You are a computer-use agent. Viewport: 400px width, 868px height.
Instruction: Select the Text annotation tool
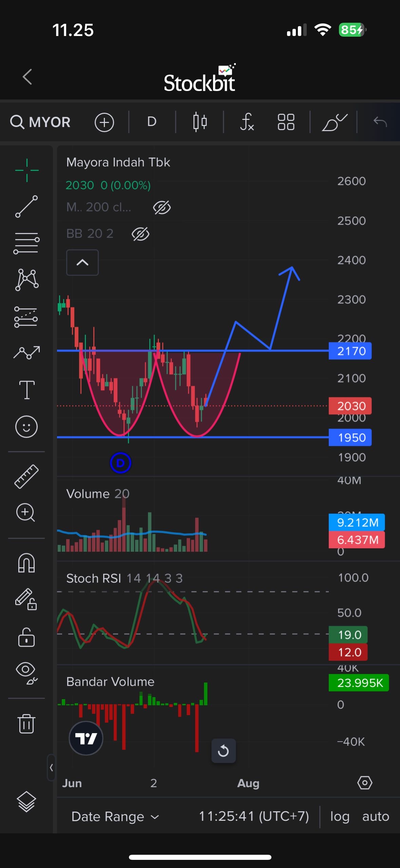[27, 390]
